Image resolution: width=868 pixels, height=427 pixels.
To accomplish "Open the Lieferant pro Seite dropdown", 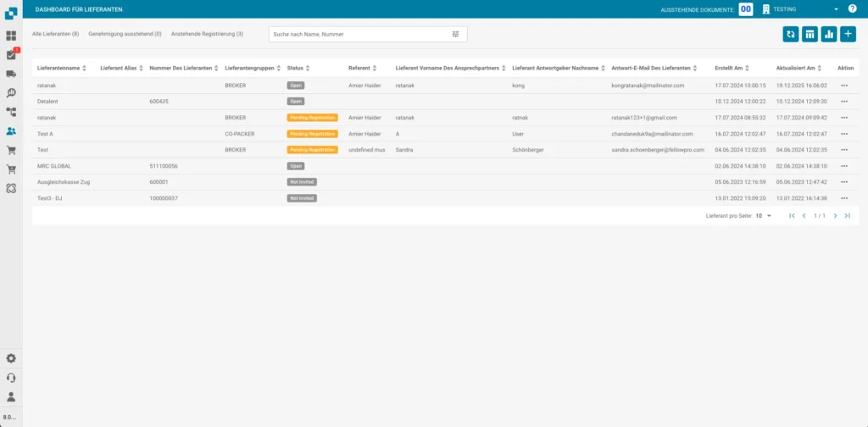I will [x=764, y=216].
